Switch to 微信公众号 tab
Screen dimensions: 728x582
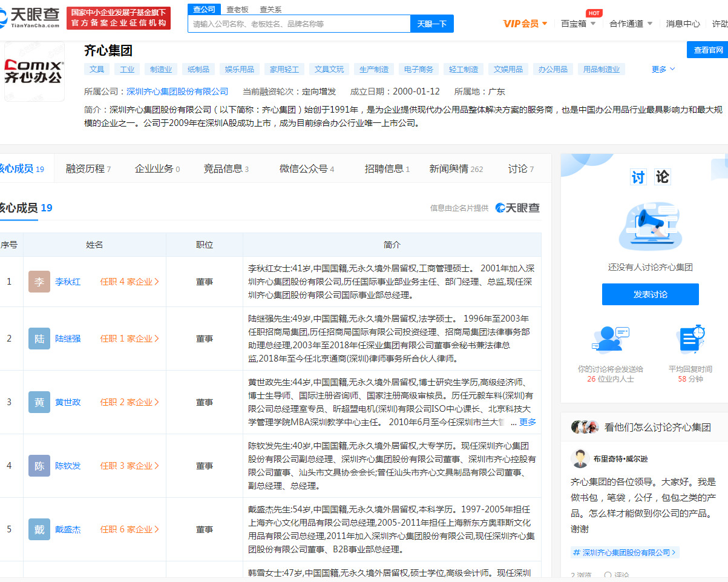307,169
